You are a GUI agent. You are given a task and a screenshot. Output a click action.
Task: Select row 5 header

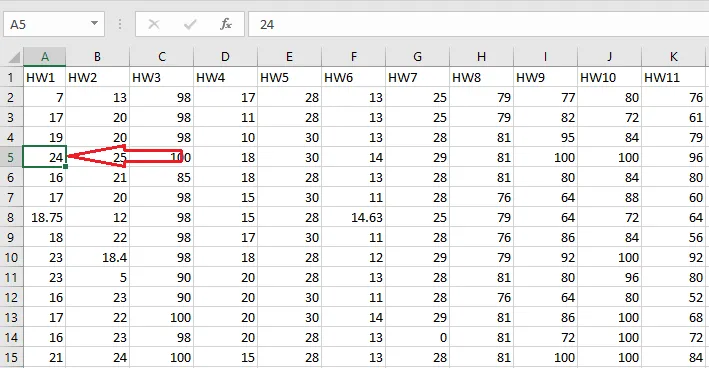[11, 157]
